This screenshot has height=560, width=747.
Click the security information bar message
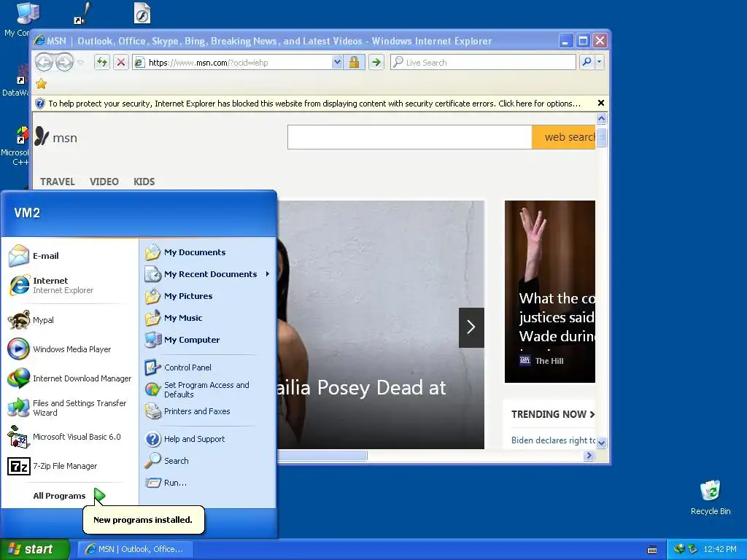tap(314, 104)
